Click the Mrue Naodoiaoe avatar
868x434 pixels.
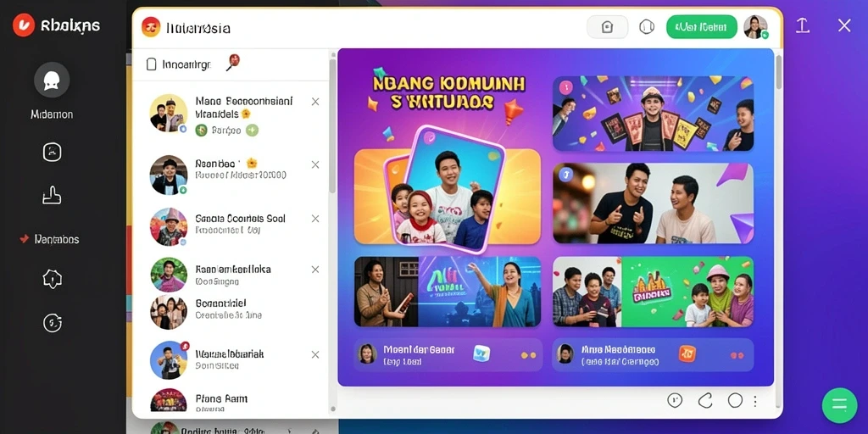tap(565, 353)
